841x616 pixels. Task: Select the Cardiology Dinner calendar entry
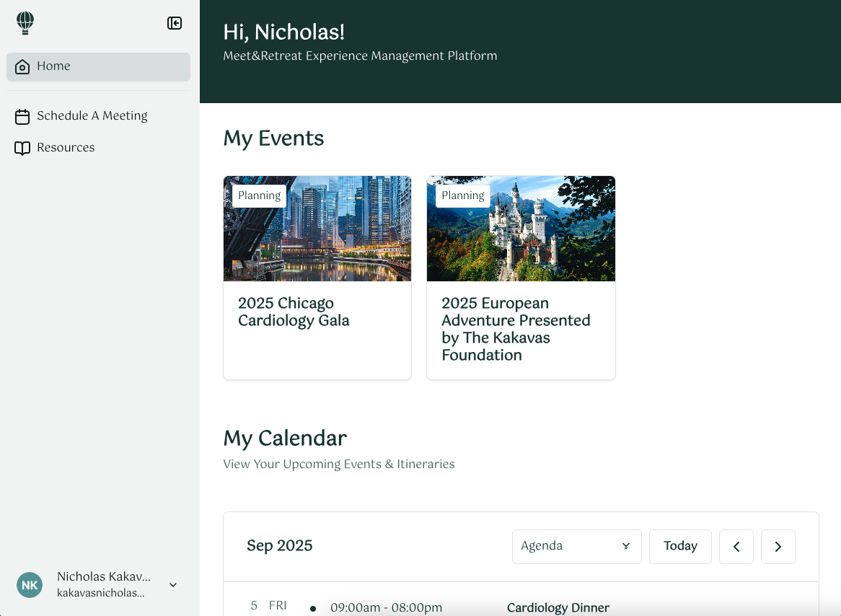pyautogui.click(x=558, y=607)
